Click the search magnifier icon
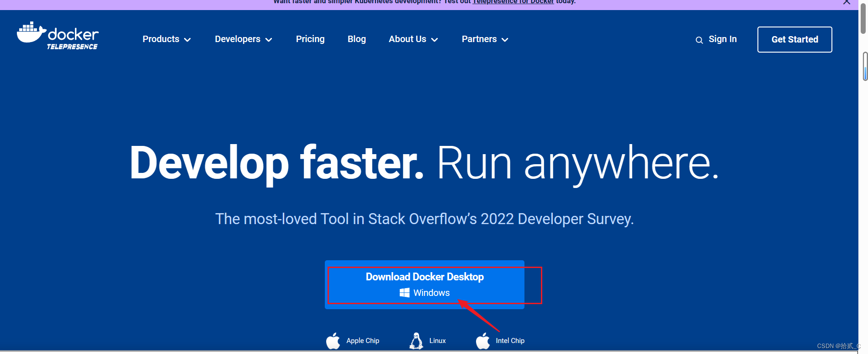Viewport: 868px width, 354px height. click(x=699, y=40)
